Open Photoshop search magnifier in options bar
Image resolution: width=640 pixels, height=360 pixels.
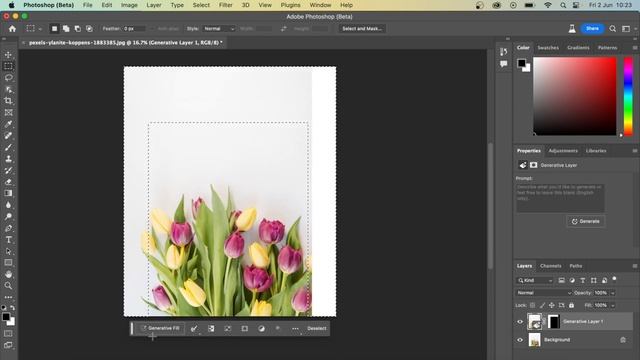pos(613,29)
